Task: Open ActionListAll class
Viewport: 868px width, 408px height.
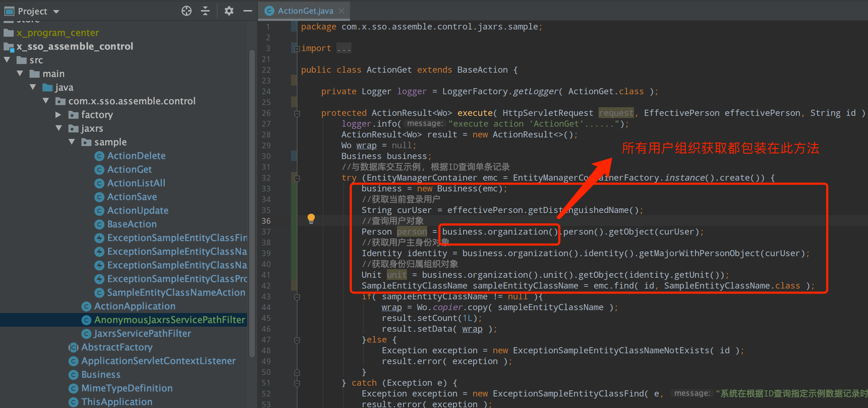Action: pos(136,183)
